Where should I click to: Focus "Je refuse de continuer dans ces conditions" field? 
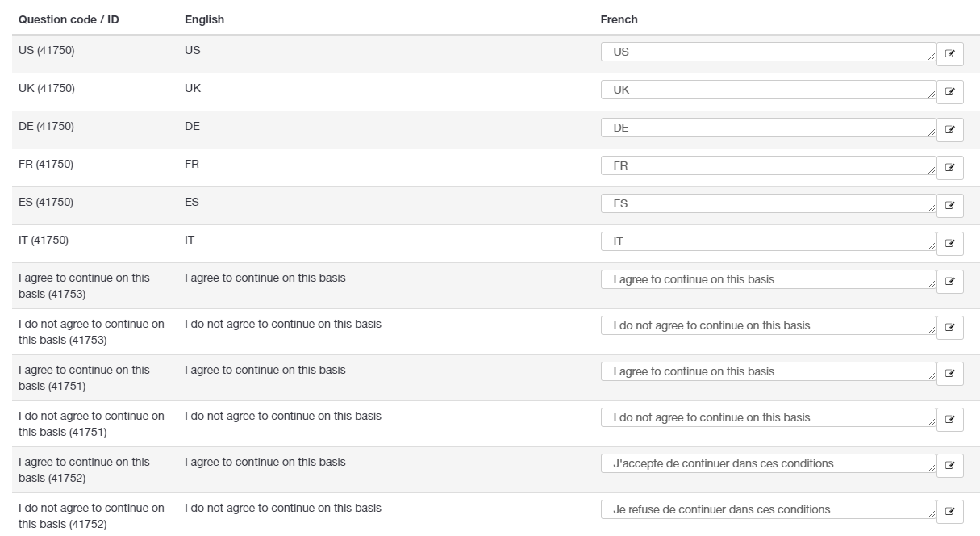[767, 509]
